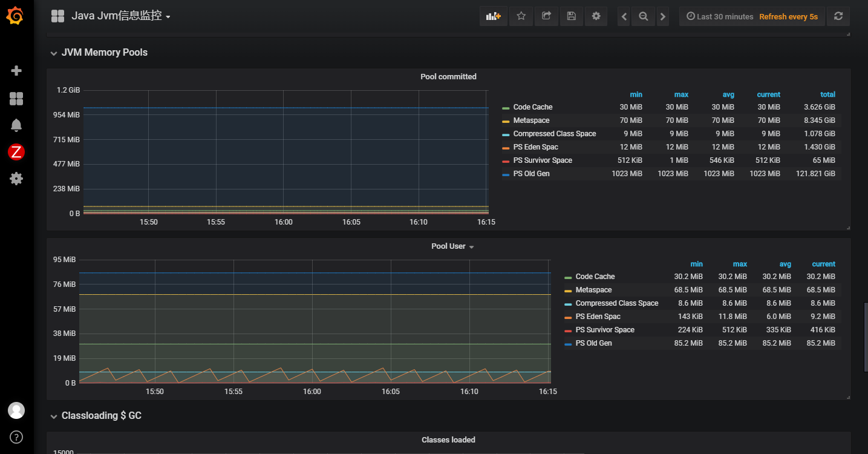
Task: Click the Add panel toolbar icon
Action: (494, 16)
